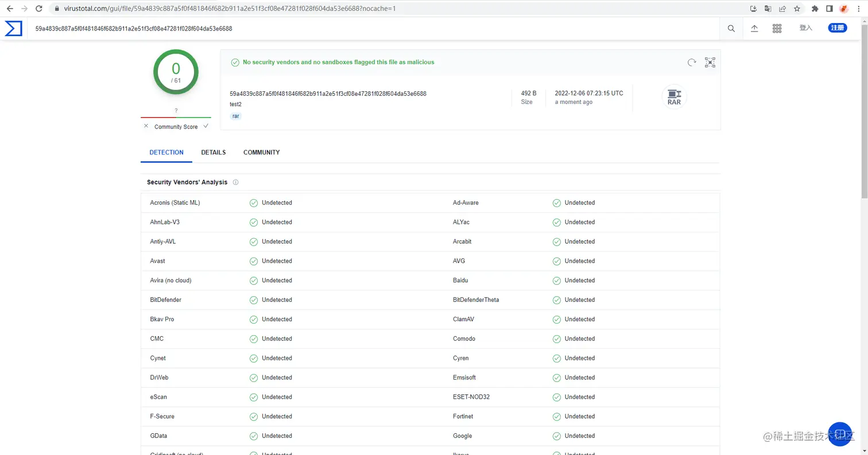The height and width of the screenshot is (455, 868).
Task: Click the BitDefenderTheta vendor name
Action: pyautogui.click(x=476, y=300)
